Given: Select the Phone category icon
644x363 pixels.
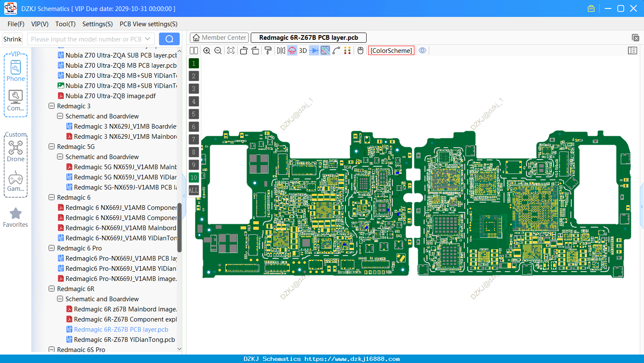Looking at the screenshot, I should point(16,71).
